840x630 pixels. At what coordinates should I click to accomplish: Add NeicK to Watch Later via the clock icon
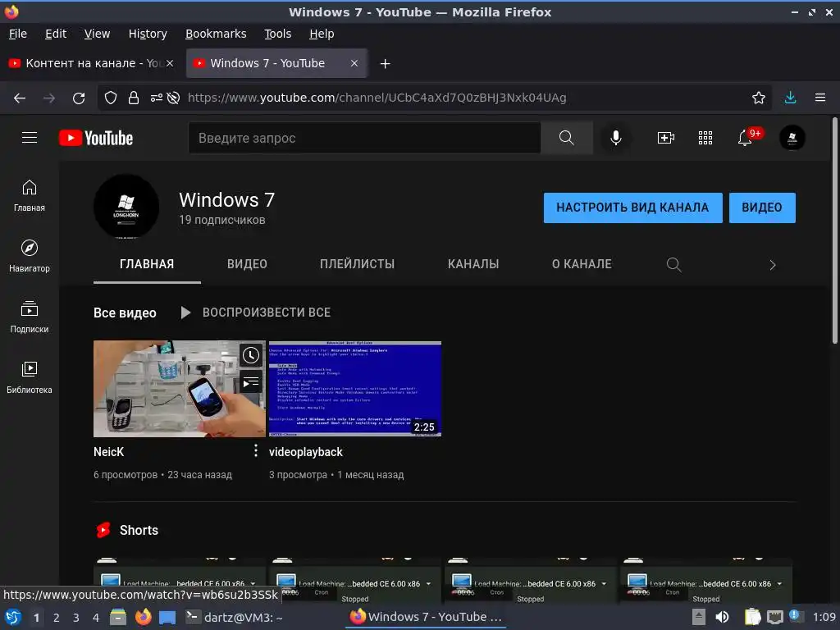click(x=251, y=355)
